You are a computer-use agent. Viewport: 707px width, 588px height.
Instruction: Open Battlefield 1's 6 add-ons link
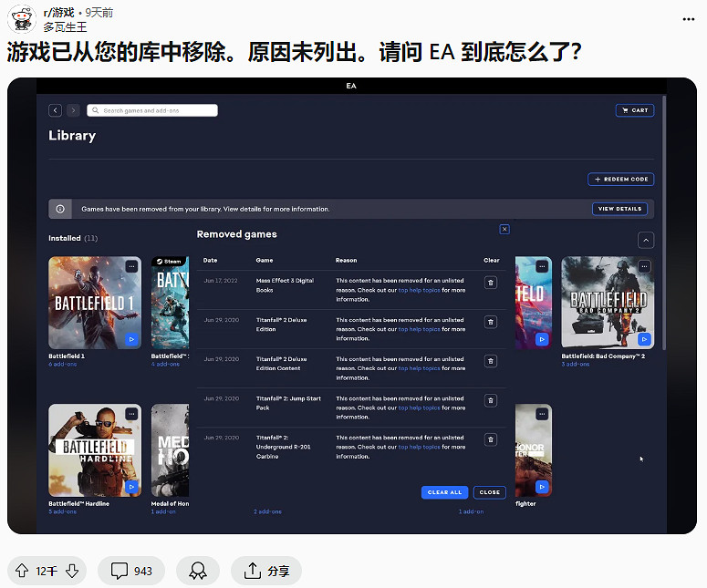[x=63, y=364]
